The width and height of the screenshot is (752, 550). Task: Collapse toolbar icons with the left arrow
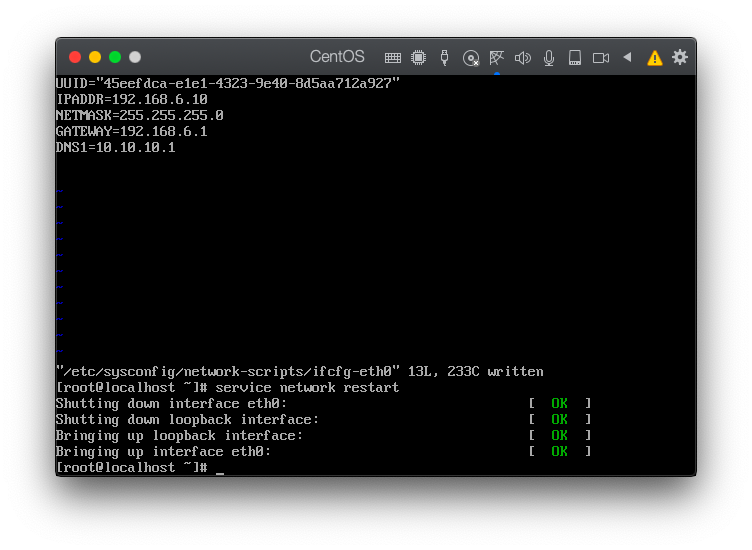click(x=627, y=57)
